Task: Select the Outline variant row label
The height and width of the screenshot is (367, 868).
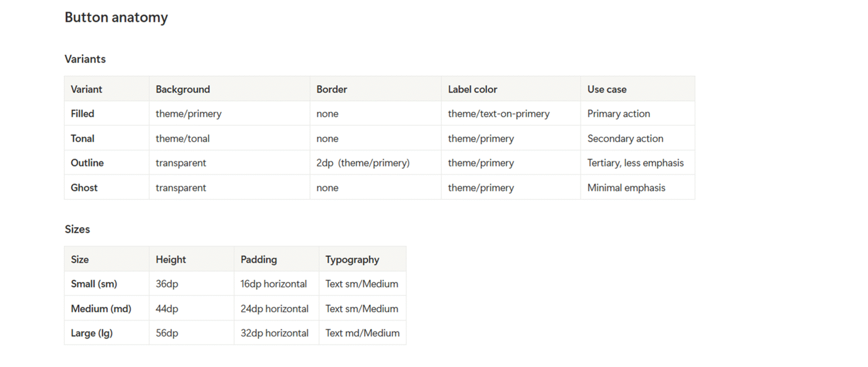Action: tap(87, 163)
